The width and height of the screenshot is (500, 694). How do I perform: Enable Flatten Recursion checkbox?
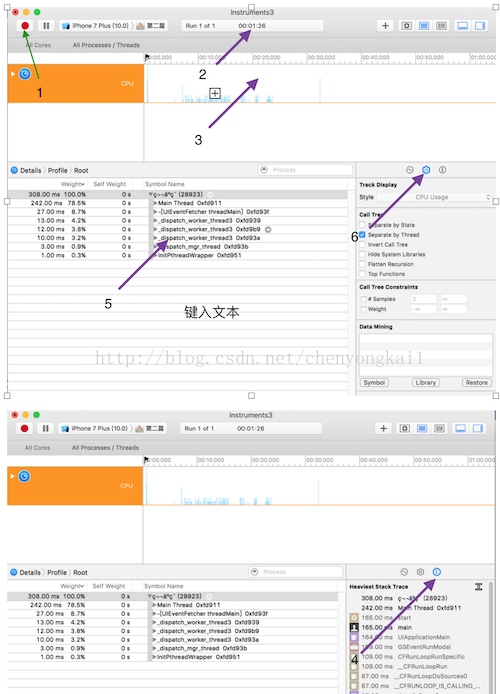[x=362, y=264]
